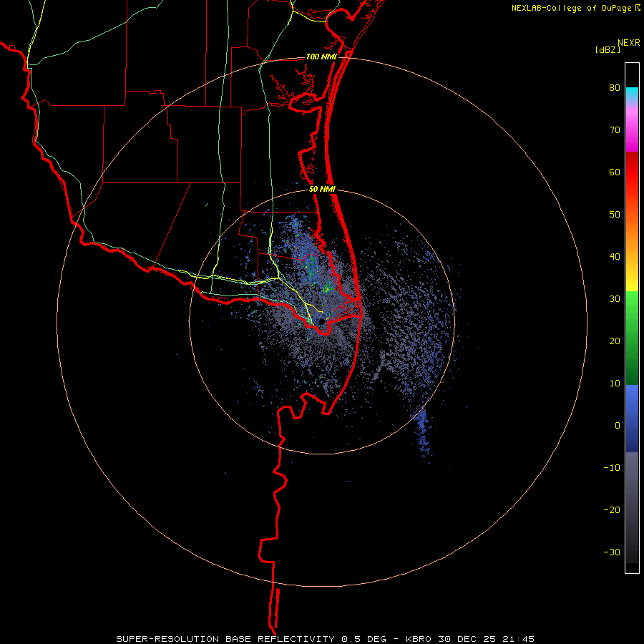Click the 0 value on the dBZ scale
Screen dimensions: 644x644
point(618,426)
